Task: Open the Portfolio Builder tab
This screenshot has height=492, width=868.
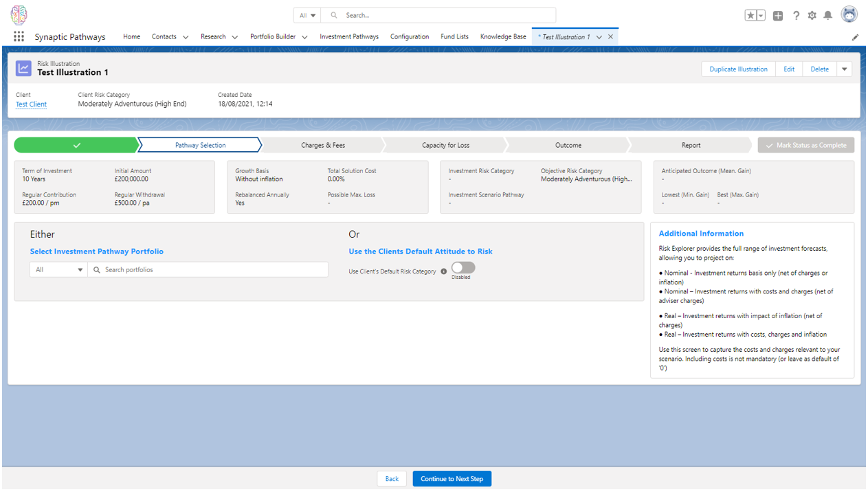Action: coord(273,37)
